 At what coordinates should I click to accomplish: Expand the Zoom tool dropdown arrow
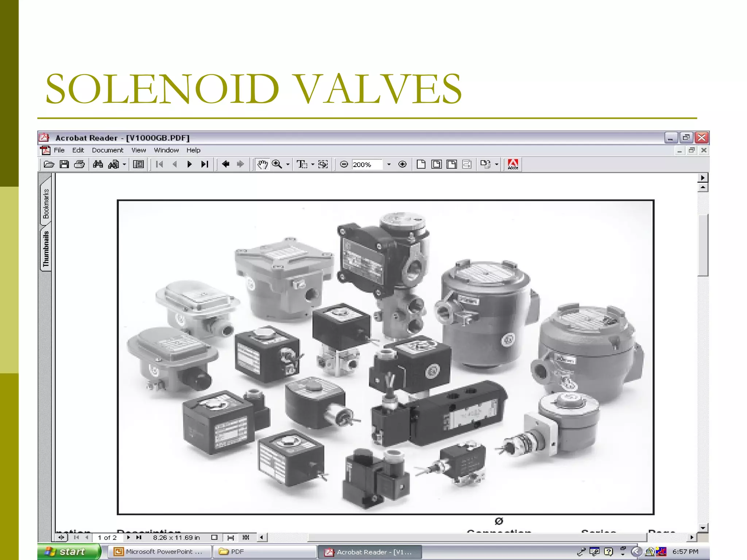288,164
